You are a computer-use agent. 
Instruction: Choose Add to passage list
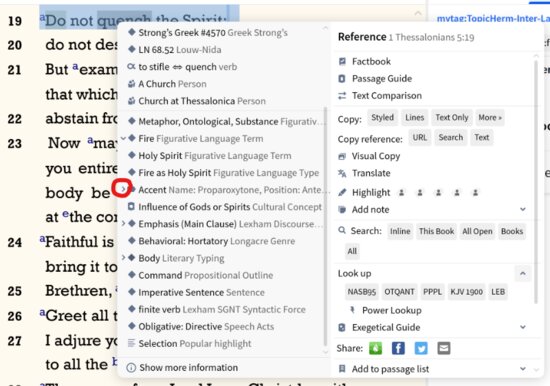(x=390, y=369)
